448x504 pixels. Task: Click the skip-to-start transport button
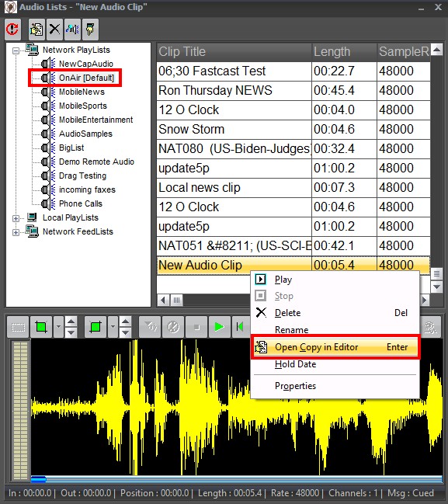click(240, 327)
